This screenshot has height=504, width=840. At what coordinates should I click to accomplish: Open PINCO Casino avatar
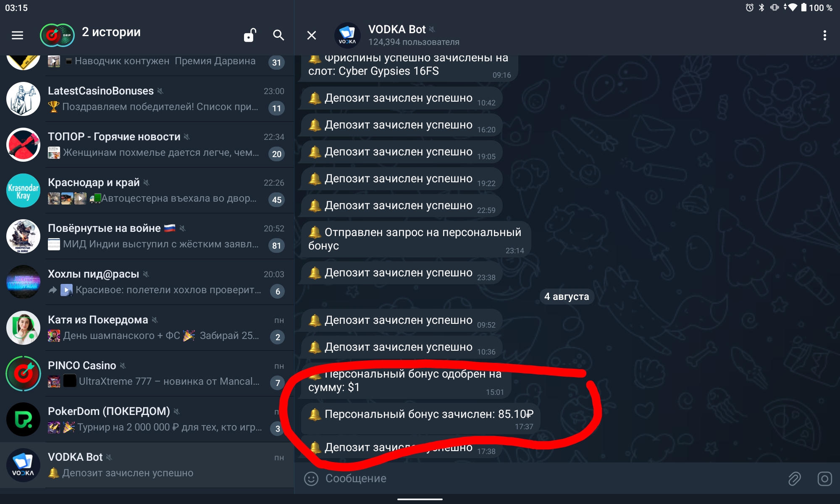coord(23,374)
